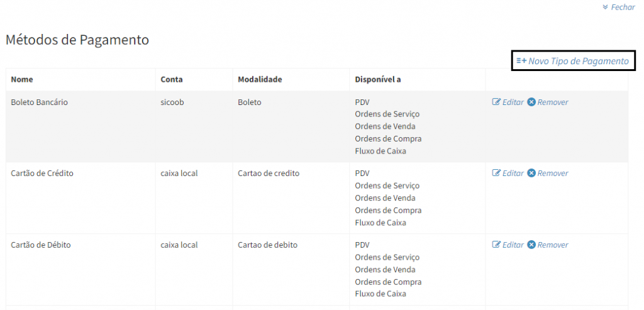Collapse the panel using the Fechar link
Screen dimensions: 644x310
623,7
